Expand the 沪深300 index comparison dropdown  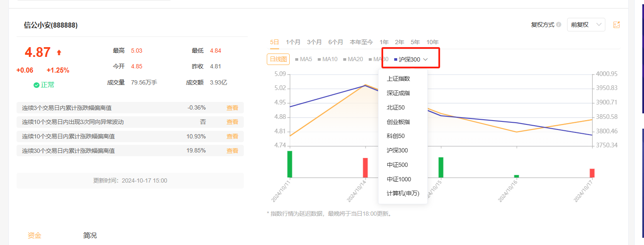(411, 59)
